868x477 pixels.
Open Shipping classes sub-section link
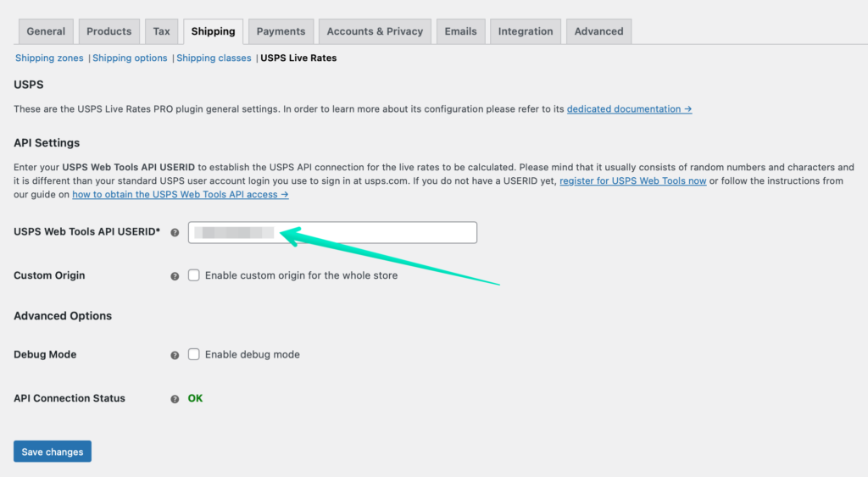coord(214,58)
